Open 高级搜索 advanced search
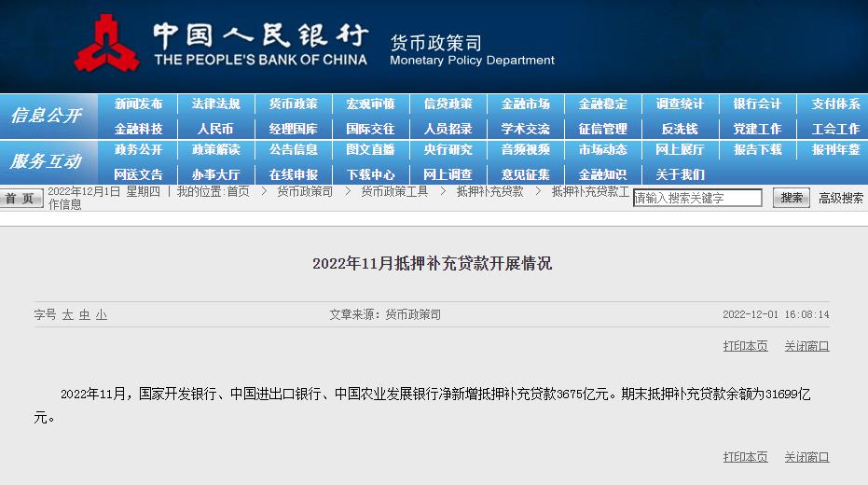This screenshot has height=485, width=868. pos(840,198)
